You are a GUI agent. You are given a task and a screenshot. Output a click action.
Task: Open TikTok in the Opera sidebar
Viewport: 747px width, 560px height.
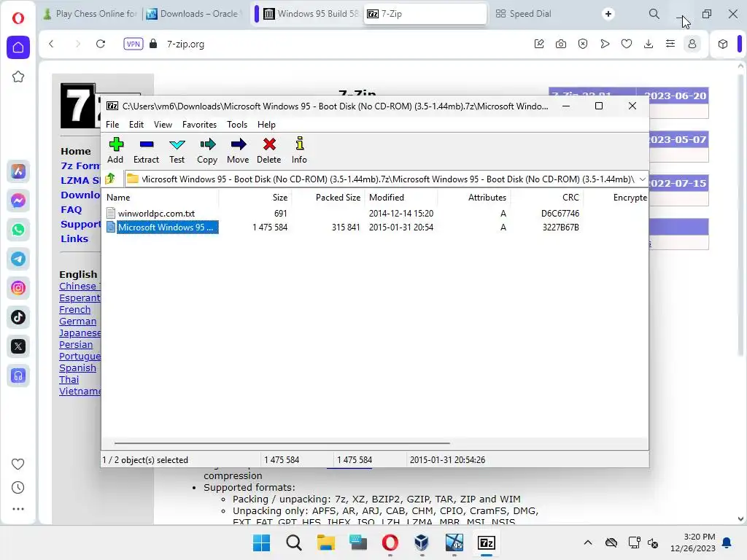point(18,317)
